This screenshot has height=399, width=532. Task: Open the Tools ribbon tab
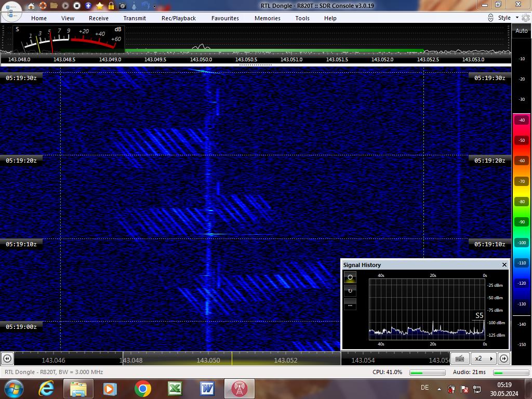pyautogui.click(x=302, y=18)
